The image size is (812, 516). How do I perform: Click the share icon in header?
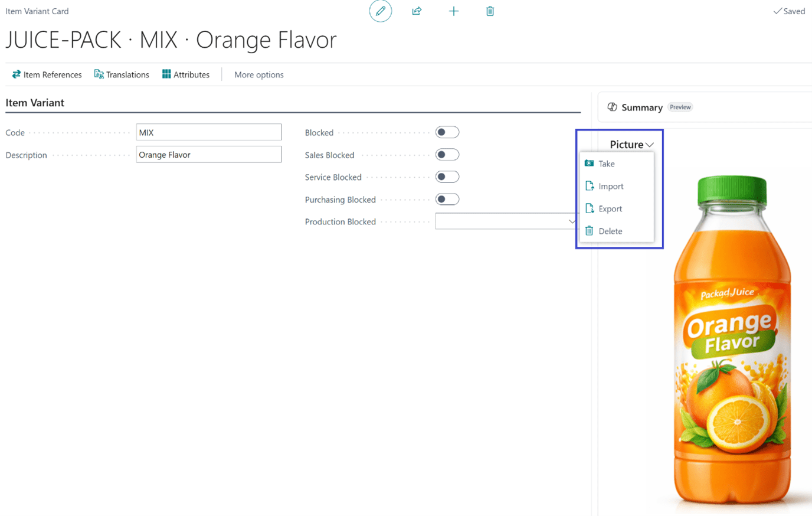417,11
